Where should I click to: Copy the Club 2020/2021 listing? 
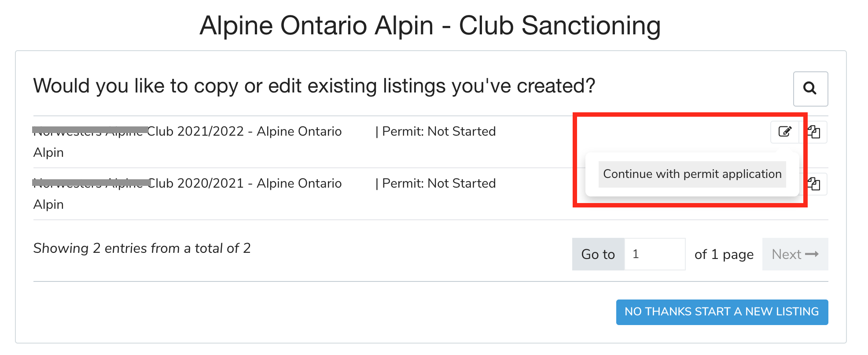click(x=815, y=184)
